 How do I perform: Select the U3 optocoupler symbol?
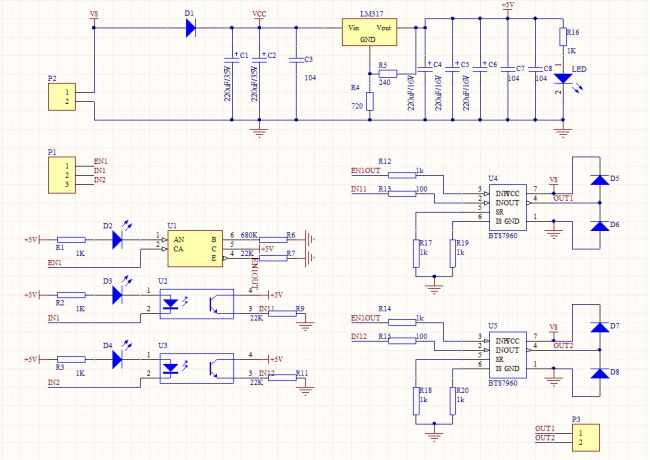coord(197,368)
